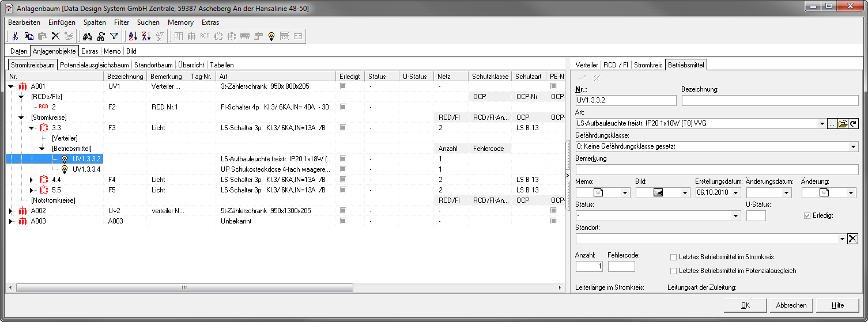The image size is (868, 322).
Task: Click the open folder icon beside Art field
Action: coord(843,124)
